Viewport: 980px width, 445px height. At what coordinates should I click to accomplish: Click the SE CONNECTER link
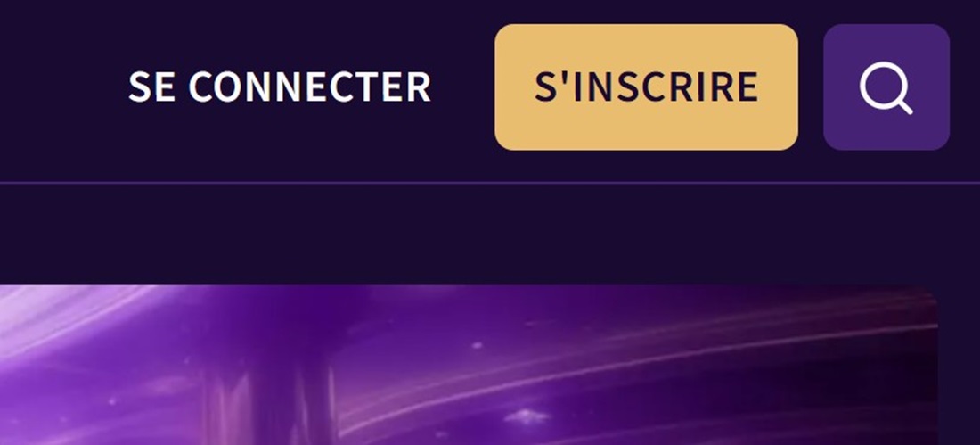click(280, 87)
